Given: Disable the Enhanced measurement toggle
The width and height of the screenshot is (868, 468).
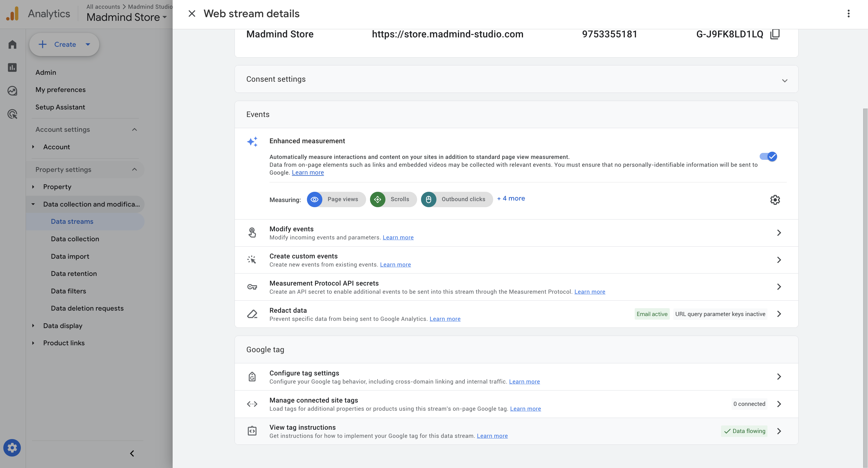Looking at the screenshot, I should click(x=768, y=157).
